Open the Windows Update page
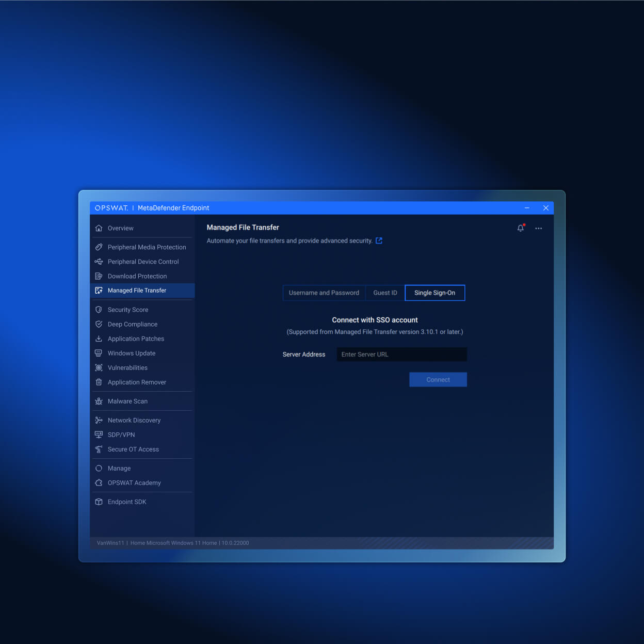 coord(132,353)
